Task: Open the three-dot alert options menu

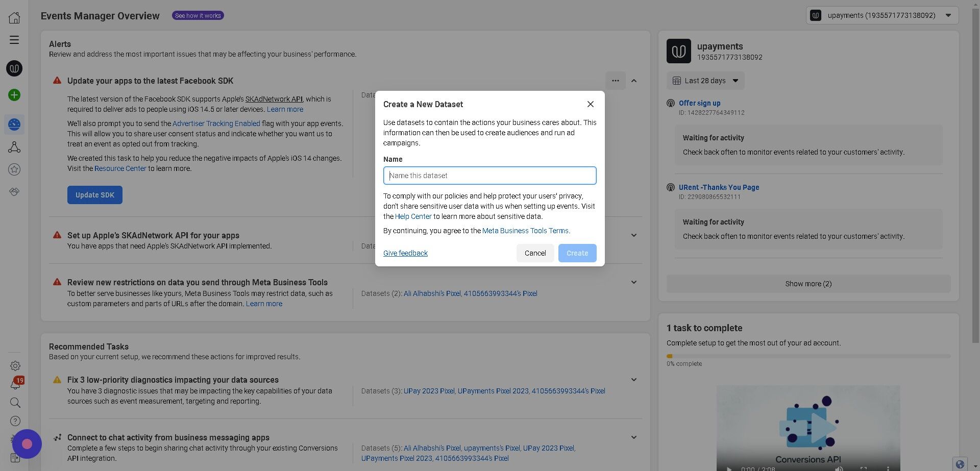Action: coord(616,81)
